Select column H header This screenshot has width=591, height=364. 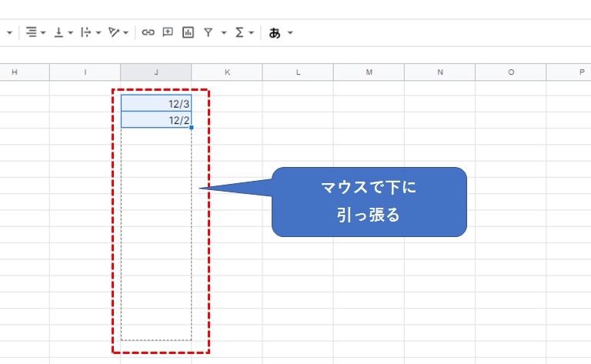tap(25, 72)
